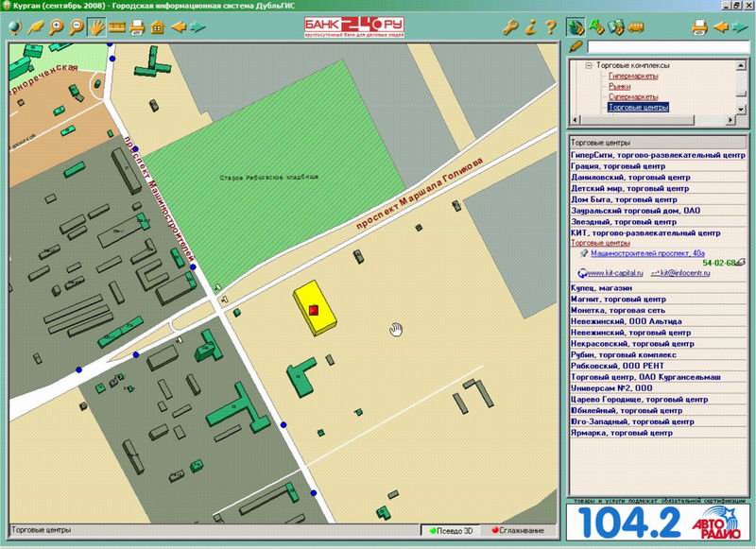The image size is (756, 549).
Task: Click the zoom in magnifier icon
Action: coord(55,26)
